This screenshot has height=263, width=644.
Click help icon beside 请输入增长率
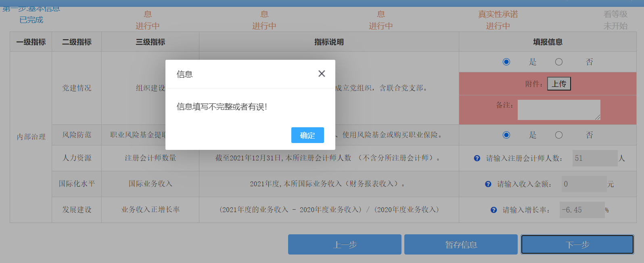click(x=493, y=210)
